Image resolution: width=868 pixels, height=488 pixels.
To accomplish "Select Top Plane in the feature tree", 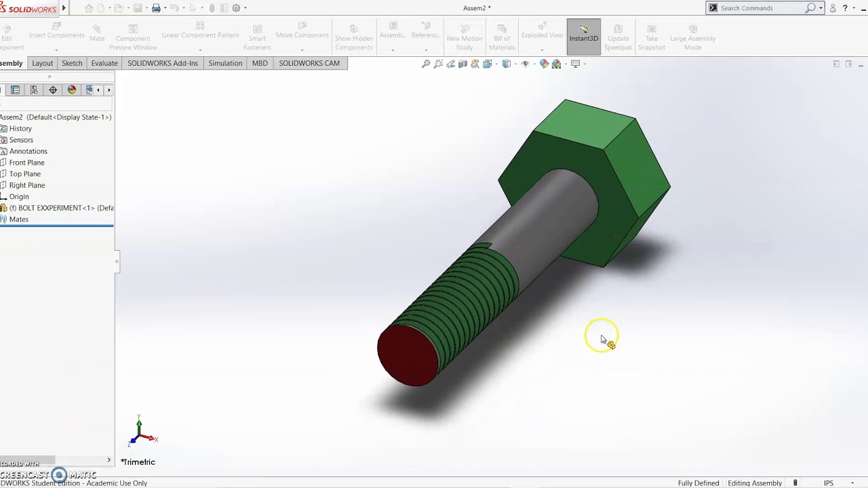I will [25, 174].
